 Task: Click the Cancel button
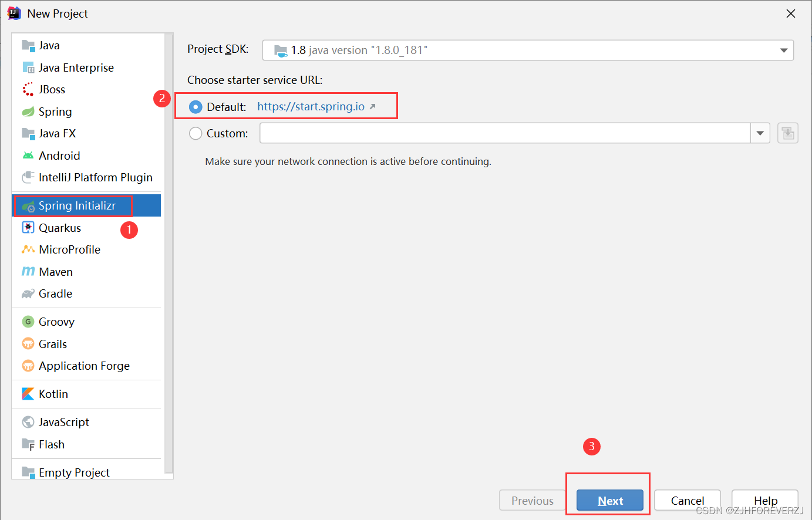point(688,501)
